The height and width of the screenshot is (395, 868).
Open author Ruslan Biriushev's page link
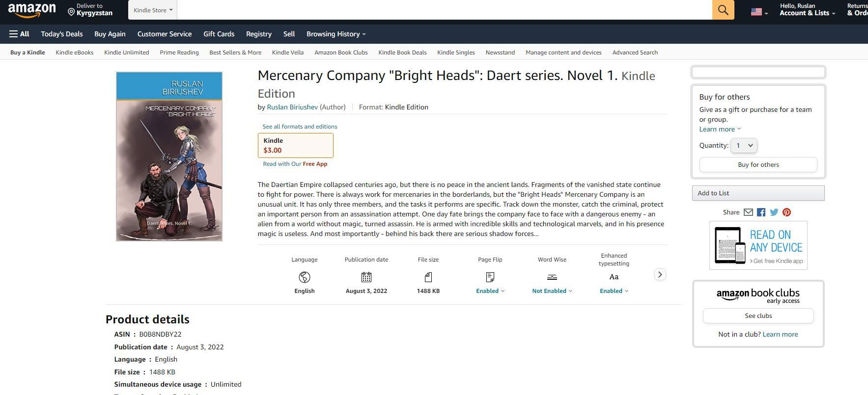292,107
